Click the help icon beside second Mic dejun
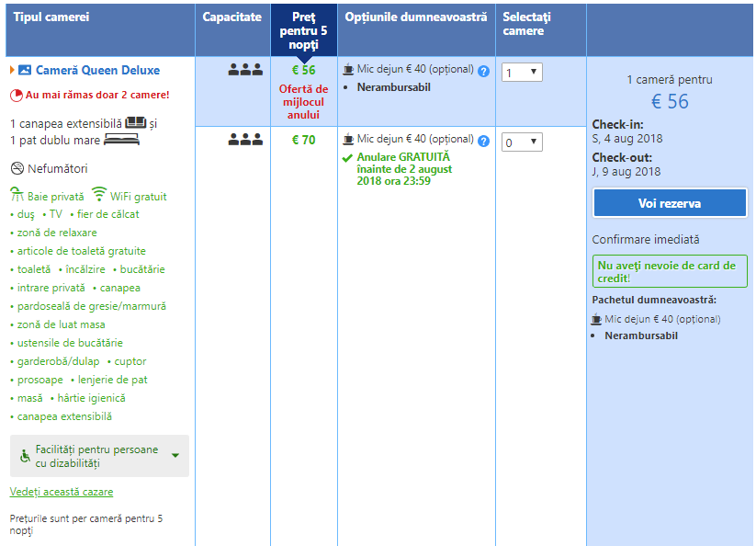Viewport: 756px width, 546px height. coord(483,141)
